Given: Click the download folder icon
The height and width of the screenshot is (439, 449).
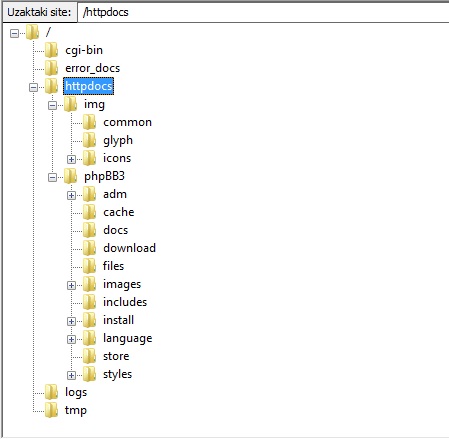Looking at the screenshot, I should coord(90,248).
